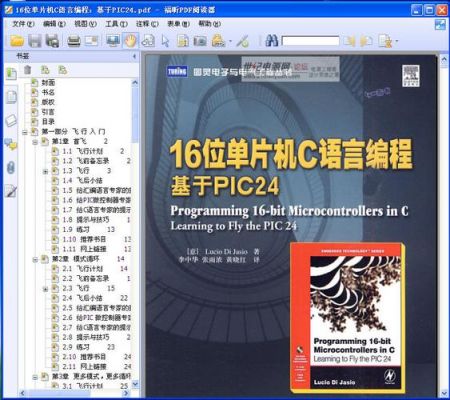The width and height of the screenshot is (450, 400).
Task: Click the Save As disk icon
Action: 52,41
